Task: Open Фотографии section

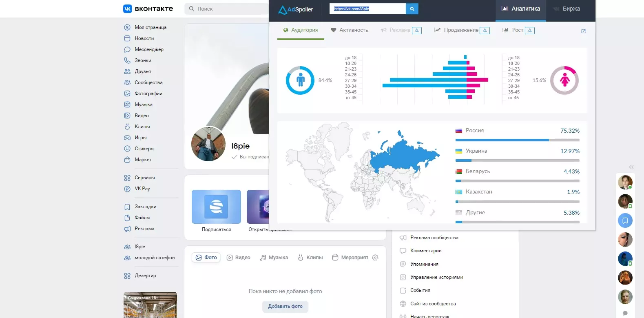Action: (x=148, y=93)
